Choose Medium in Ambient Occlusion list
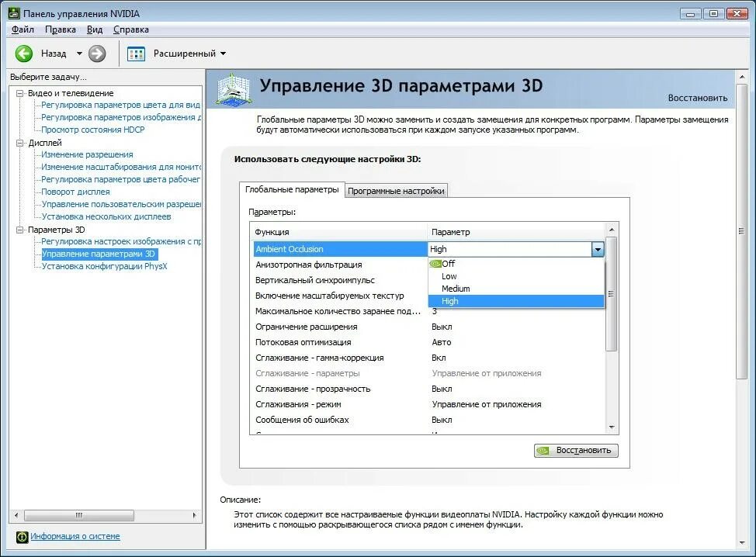This screenshot has width=756, height=557. [516, 289]
